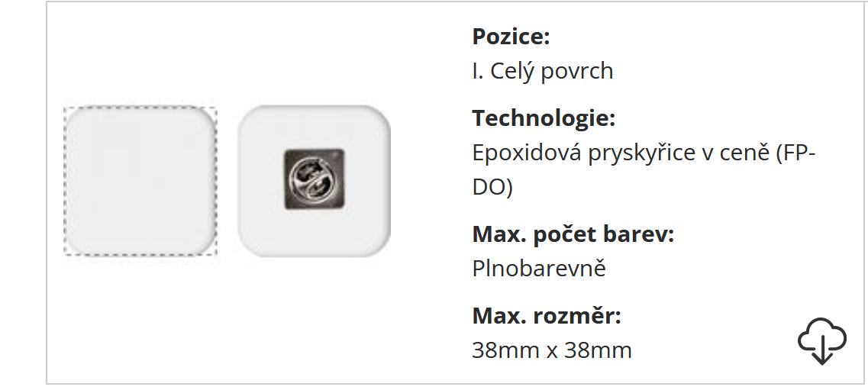Click the "DO)" text on second line

(x=492, y=187)
